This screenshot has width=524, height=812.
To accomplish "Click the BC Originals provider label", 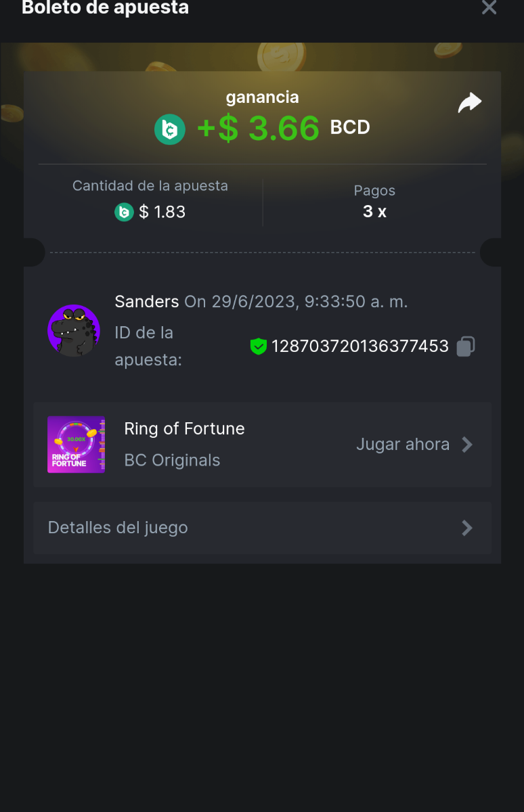I will tap(172, 460).
